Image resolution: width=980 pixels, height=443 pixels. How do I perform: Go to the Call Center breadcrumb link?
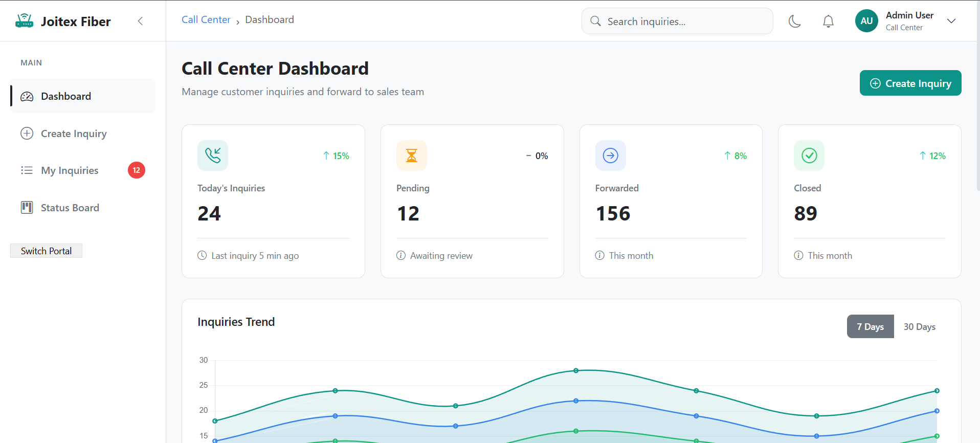click(x=206, y=19)
